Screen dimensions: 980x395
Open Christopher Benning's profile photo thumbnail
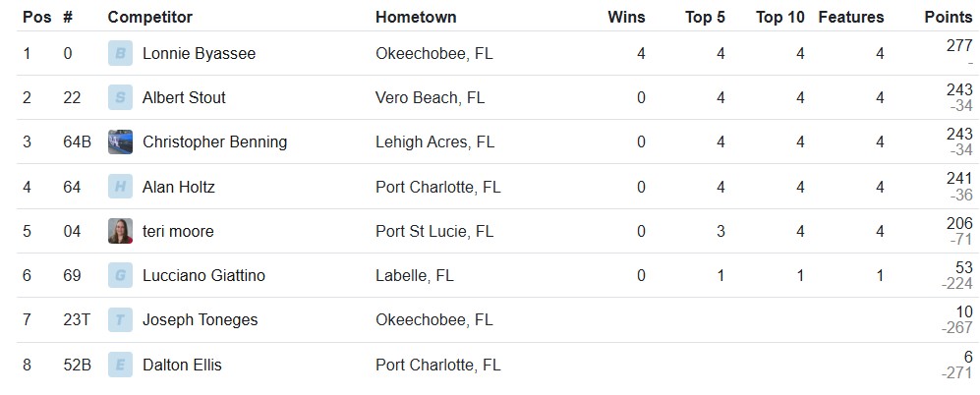(120, 141)
